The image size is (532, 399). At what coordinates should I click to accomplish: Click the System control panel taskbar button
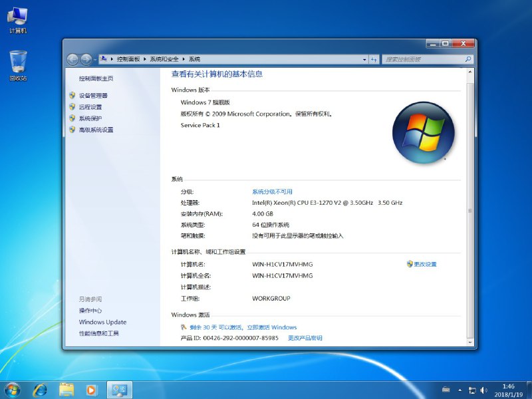pyautogui.click(x=120, y=390)
